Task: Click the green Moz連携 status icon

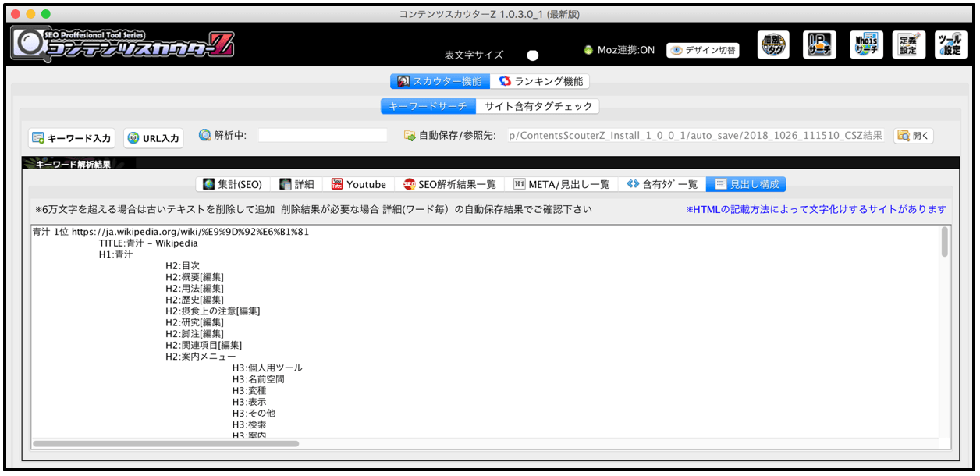Action: [588, 50]
